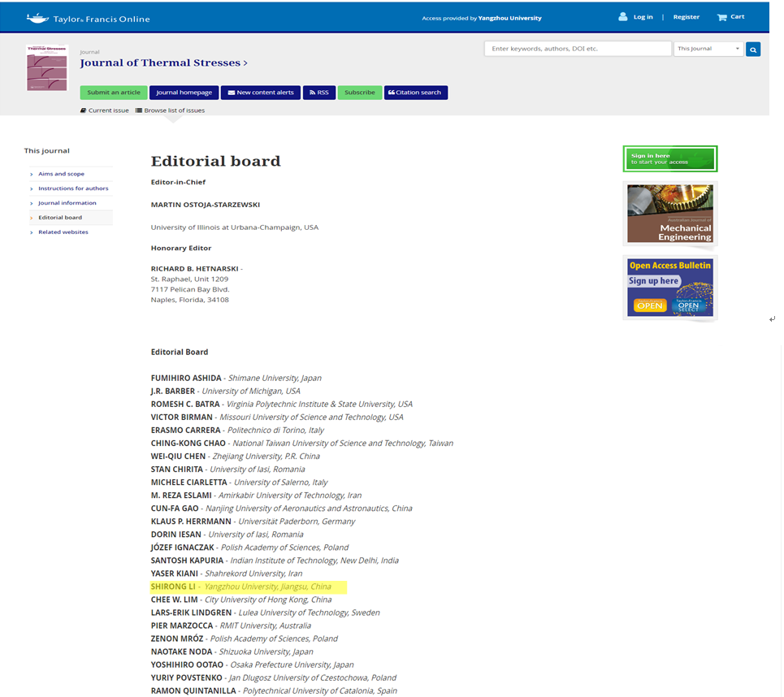Viewport: 784px width, 697px height.
Task: Click the Open Access Bulletin sign-up banner
Action: click(670, 288)
